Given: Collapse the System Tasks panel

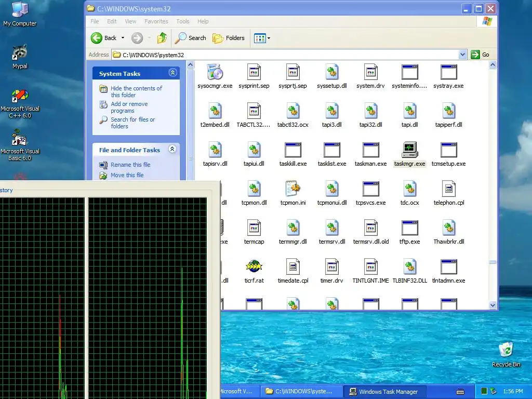Looking at the screenshot, I should point(172,73).
